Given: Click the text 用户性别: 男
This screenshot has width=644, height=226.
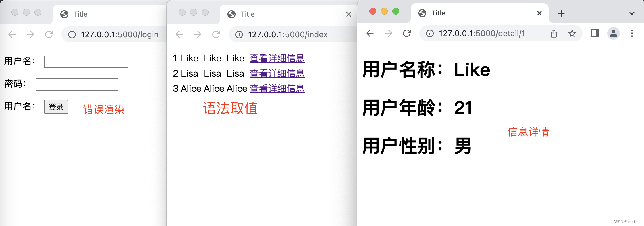Looking at the screenshot, I should click(417, 146).
